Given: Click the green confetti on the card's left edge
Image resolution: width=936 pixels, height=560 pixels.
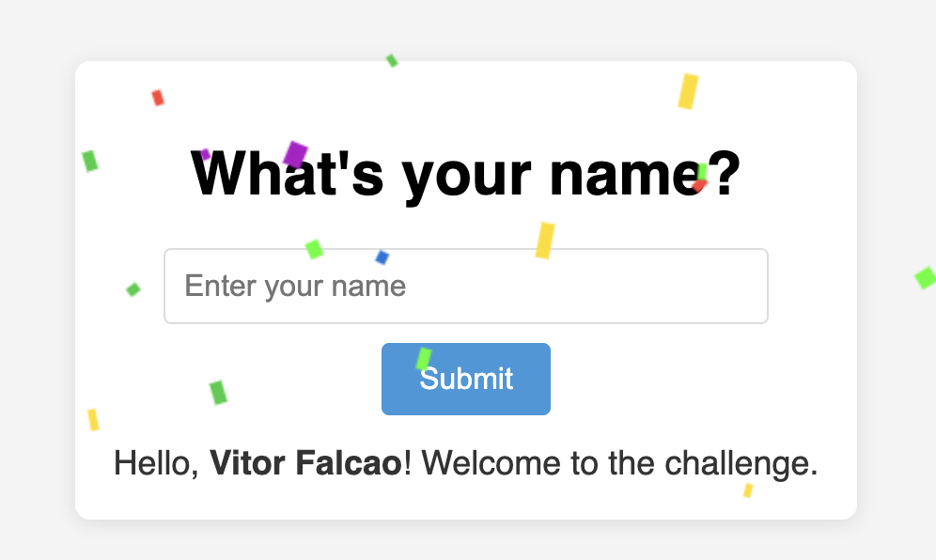Looking at the screenshot, I should click(89, 161).
